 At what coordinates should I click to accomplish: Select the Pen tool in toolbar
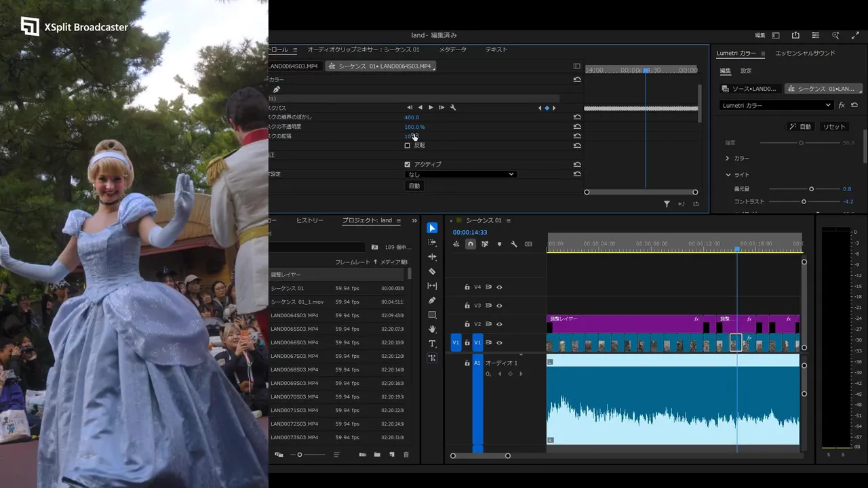[432, 300]
